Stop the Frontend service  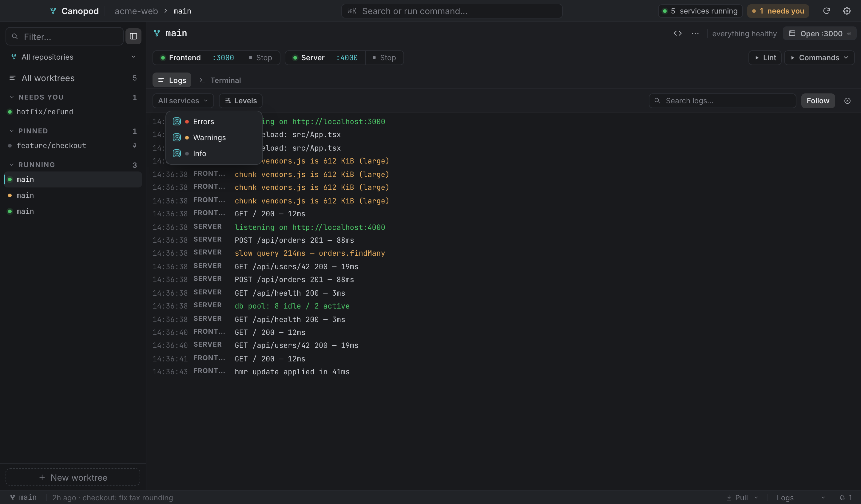tap(261, 58)
